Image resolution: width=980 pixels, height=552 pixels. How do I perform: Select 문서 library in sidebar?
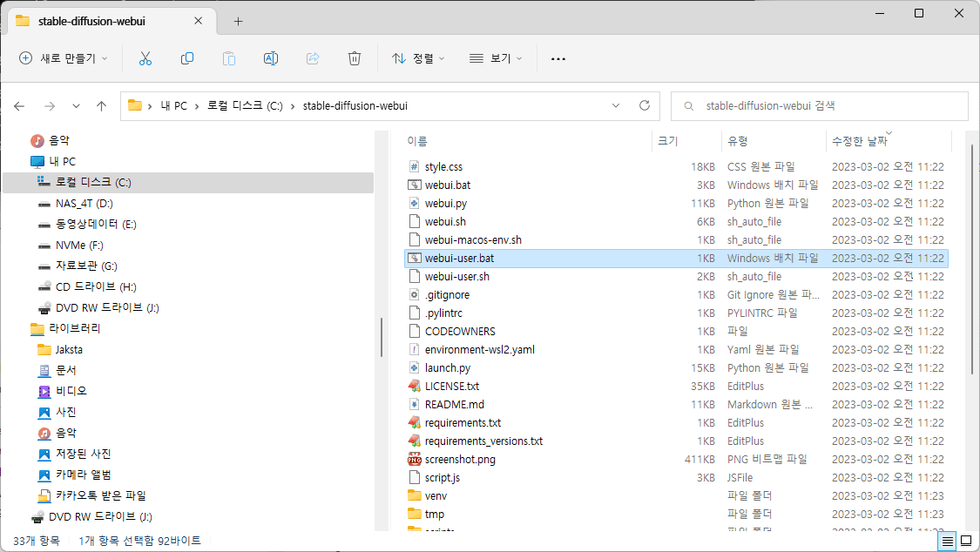pyautogui.click(x=65, y=370)
